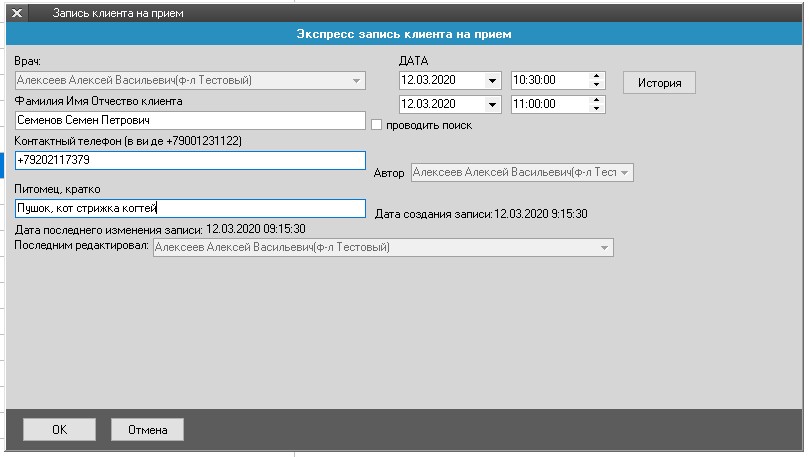Click the contact phone number field
Image resolution: width=810 pixels, height=457 pixels.
pos(190,160)
